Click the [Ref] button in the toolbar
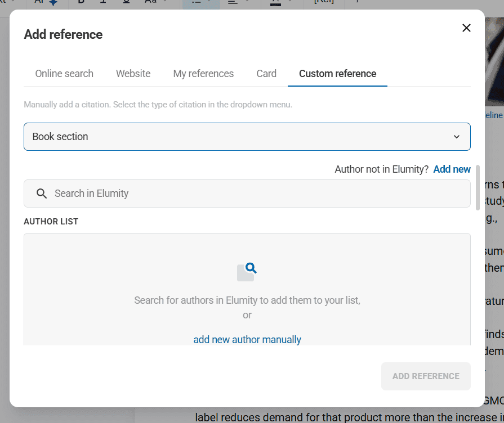504x423 pixels. point(324,2)
